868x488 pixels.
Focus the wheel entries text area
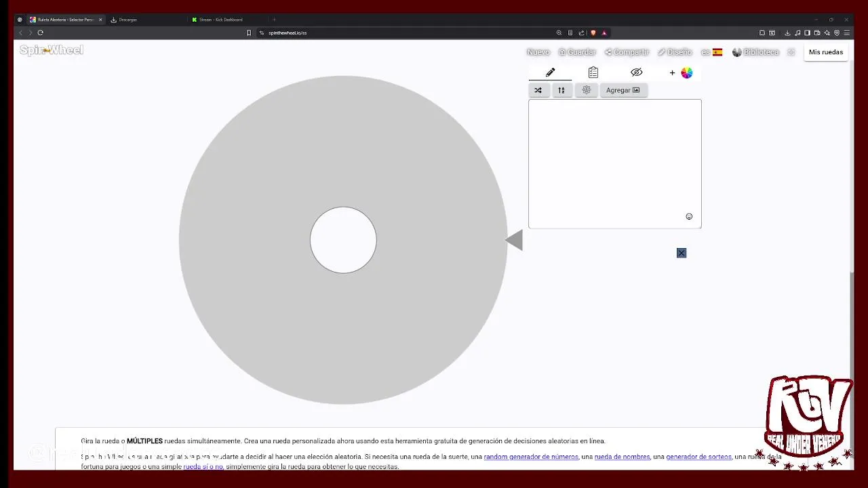point(615,164)
